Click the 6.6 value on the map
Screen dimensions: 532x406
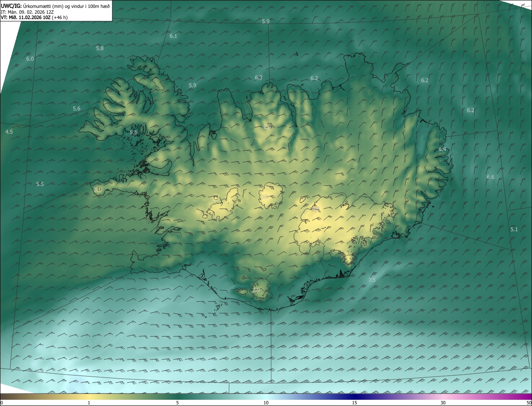[490, 177]
